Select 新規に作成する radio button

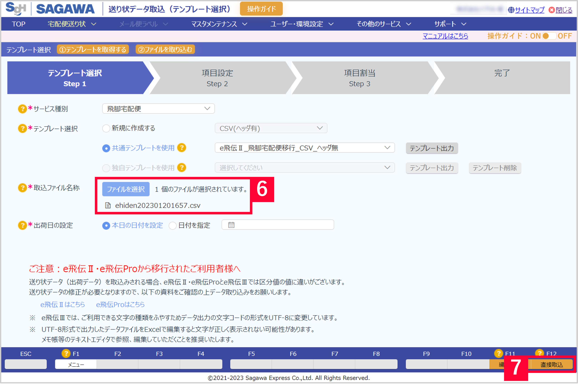[x=106, y=128]
